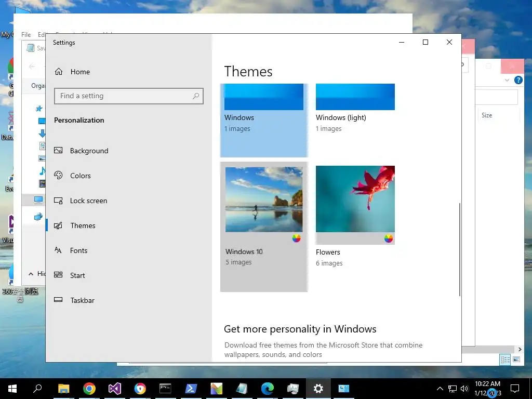Image resolution: width=532 pixels, height=399 pixels.
Task: Click right scroll arrow in background window
Action: pyautogui.click(x=520, y=350)
